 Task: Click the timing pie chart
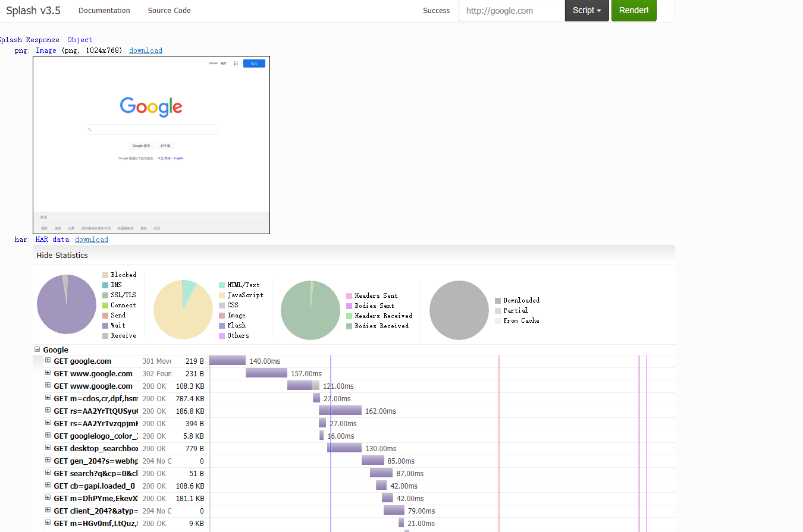pyautogui.click(x=67, y=304)
